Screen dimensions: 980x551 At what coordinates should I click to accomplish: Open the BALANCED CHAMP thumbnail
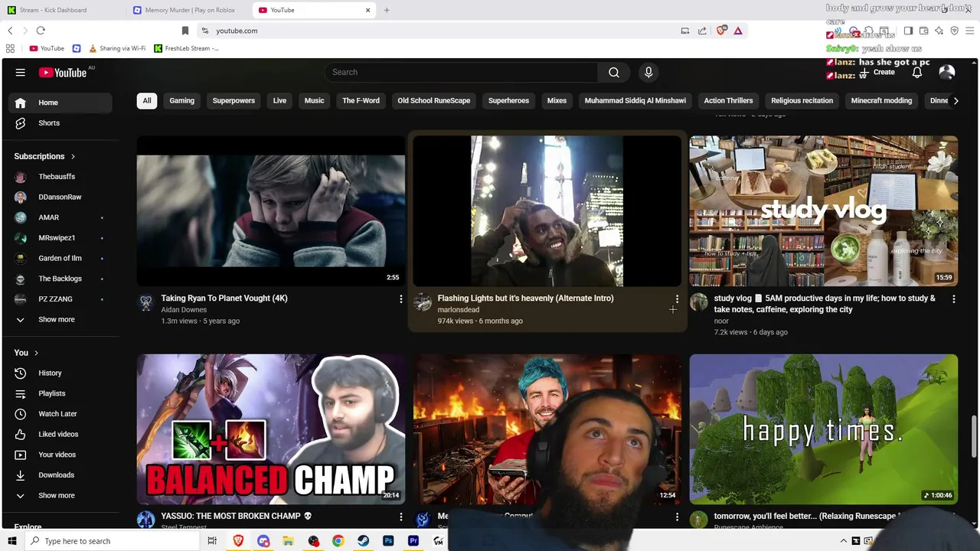click(x=271, y=429)
